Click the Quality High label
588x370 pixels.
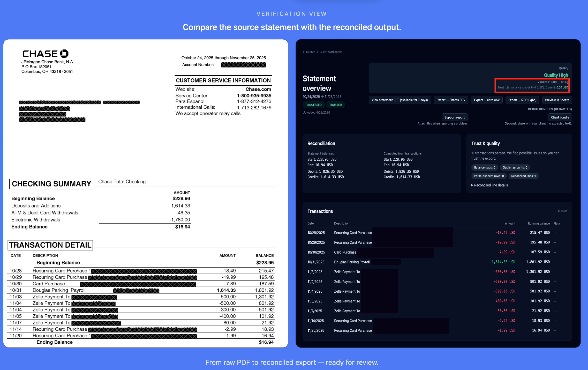pyautogui.click(x=556, y=75)
